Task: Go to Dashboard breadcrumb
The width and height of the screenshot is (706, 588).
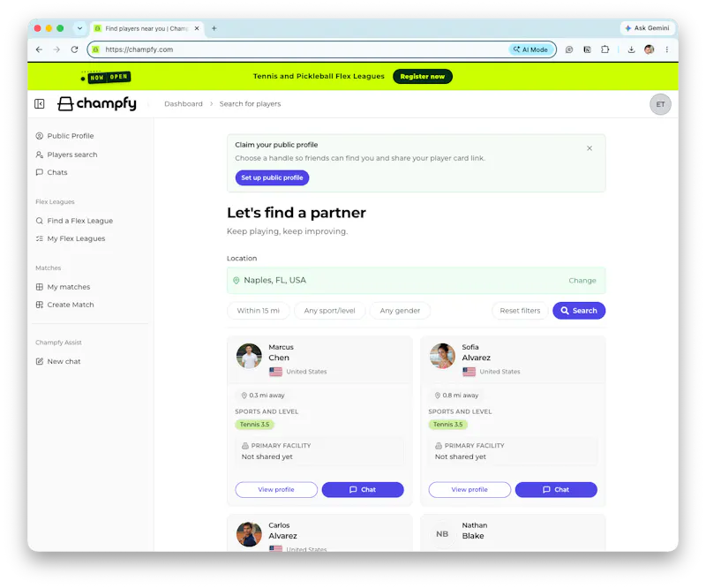Action: pyautogui.click(x=184, y=103)
